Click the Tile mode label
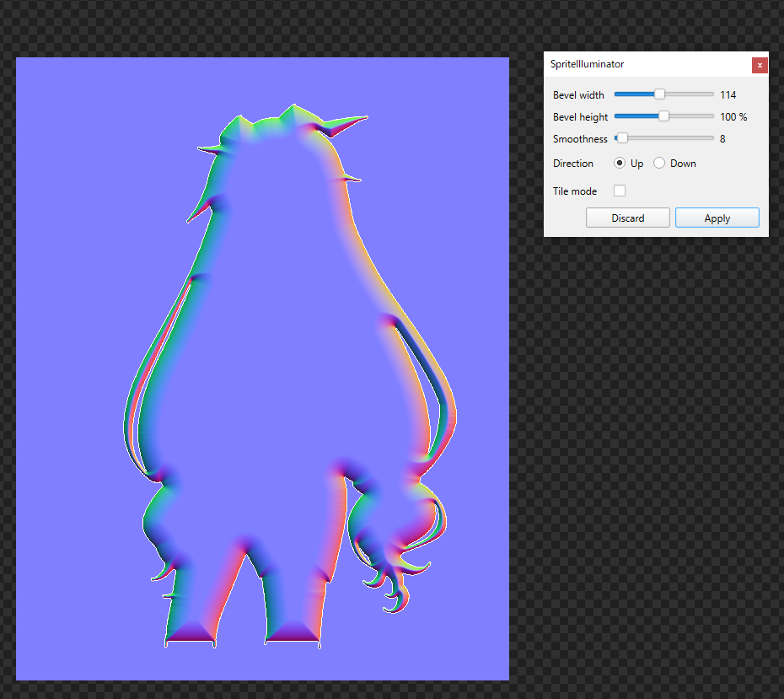Image resolution: width=784 pixels, height=699 pixels. [574, 191]
